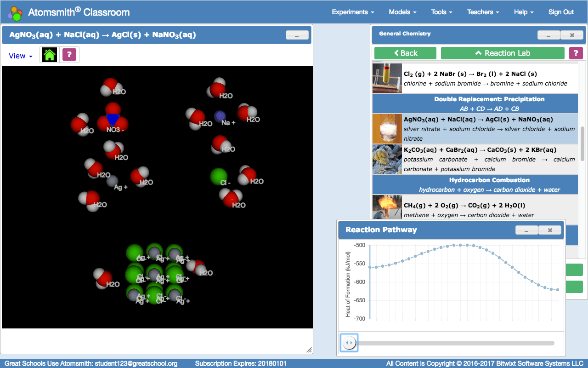Image resolution: width=588 pixels, height=368 pixels.
Task: Click the Atomsmith Classroom title
Action: 79,12
